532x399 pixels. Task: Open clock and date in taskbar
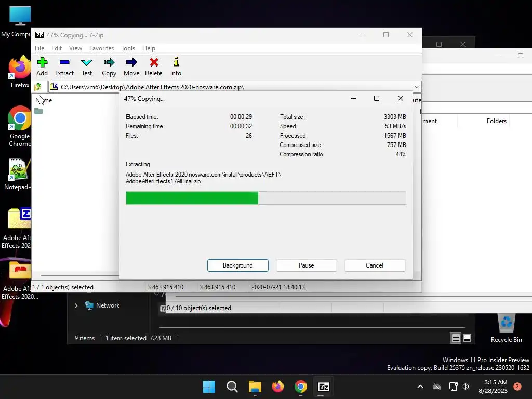pyautogui.click(x=493, y=387)
